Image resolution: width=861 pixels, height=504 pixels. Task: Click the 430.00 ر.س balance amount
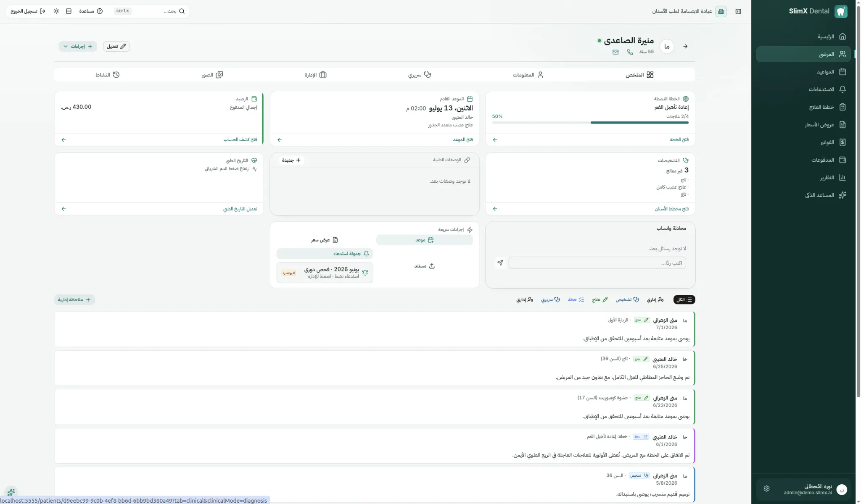tap(76, 107)
